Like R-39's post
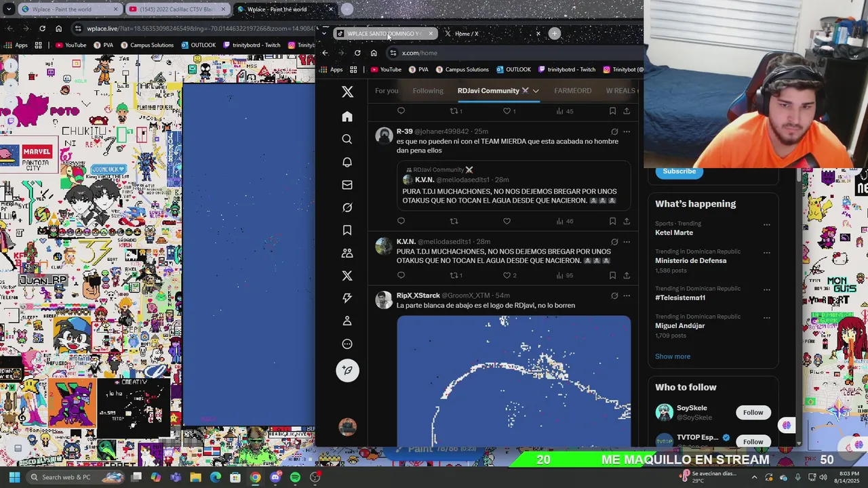Image resolution: width=868 pixels, height=488 pixels. (x=507, y=221)
